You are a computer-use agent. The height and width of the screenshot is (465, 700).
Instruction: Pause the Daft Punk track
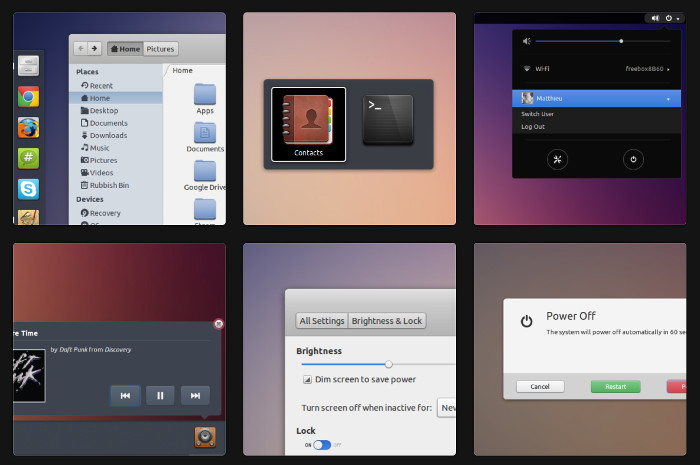point(160,395)
